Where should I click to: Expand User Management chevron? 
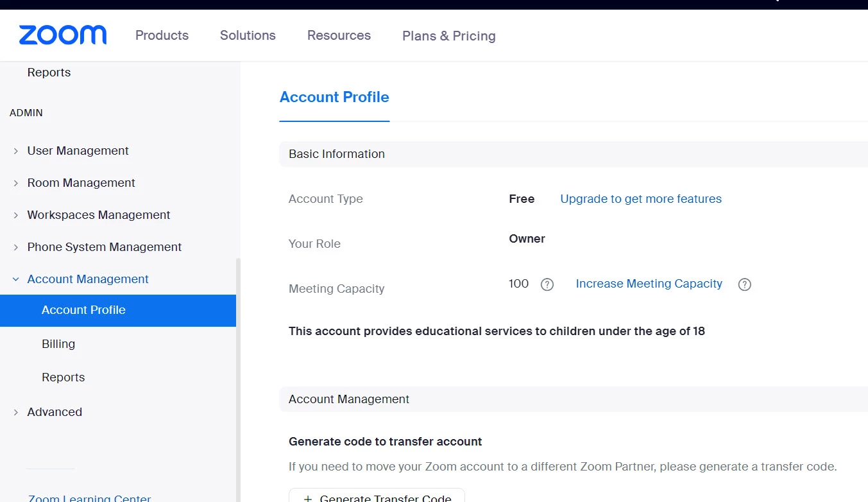16,151
